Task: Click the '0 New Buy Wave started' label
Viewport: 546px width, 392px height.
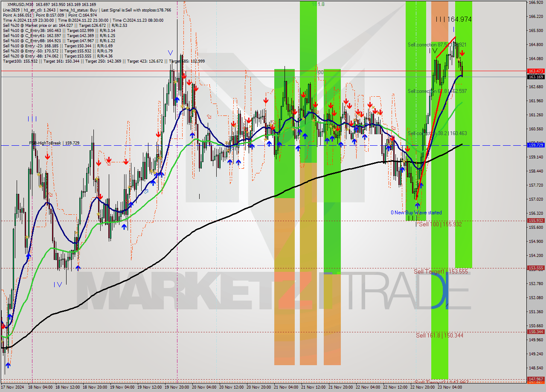Action: [416, 213]
